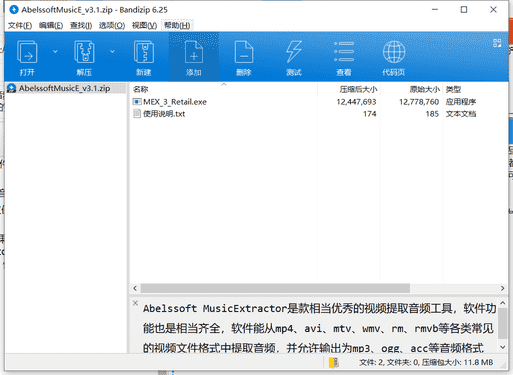This screenshot has width=513, height=375.
Task: Click the compressed size 12,447,693 cell
Action: [356, 102]
